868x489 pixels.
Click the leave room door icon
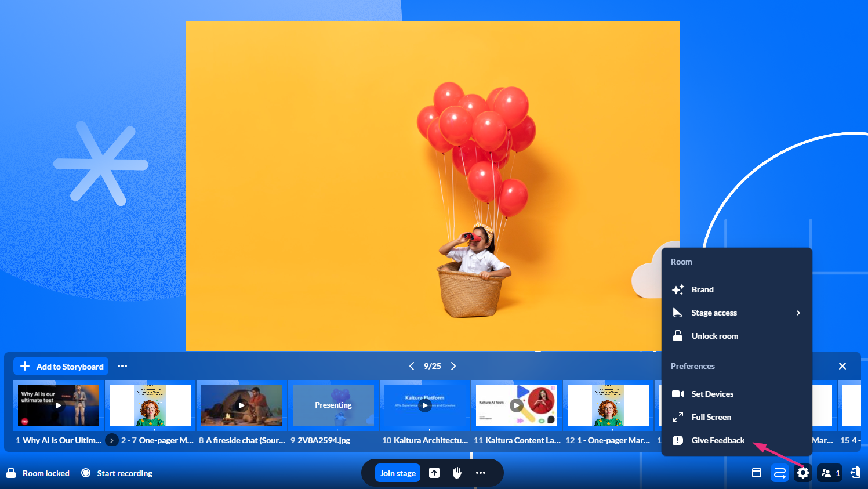click(855, 473)
